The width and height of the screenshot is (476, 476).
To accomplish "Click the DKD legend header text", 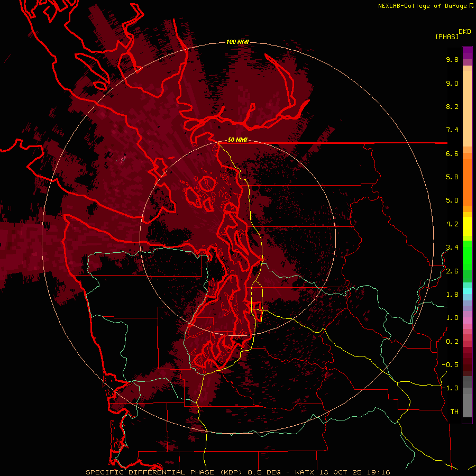I will point(465,32).
